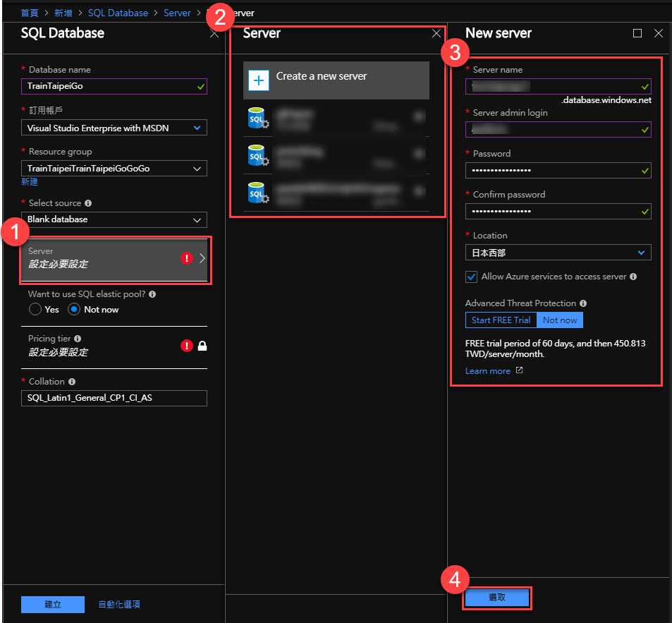Open the 自動化選項 link
The height and width of the screenshot is (623, 672).
tap(119, 604)
